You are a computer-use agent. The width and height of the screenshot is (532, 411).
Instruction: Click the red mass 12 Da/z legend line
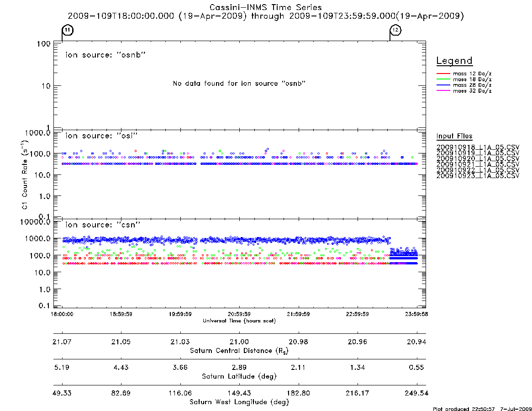443,74
